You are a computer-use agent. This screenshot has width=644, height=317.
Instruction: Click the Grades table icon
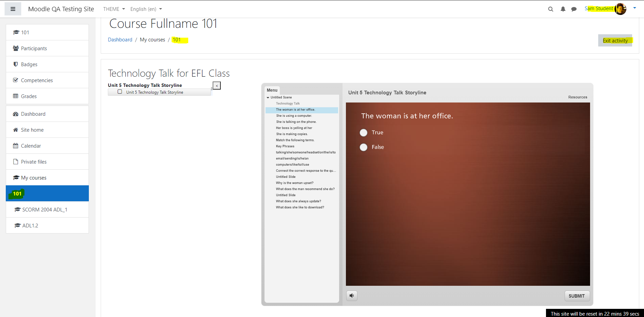point(16,96)
